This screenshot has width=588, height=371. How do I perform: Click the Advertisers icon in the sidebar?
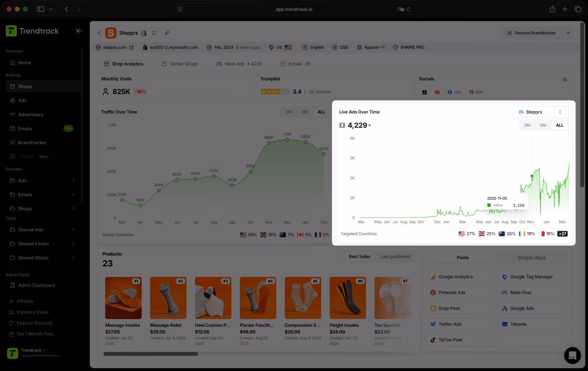coord(13,114)
